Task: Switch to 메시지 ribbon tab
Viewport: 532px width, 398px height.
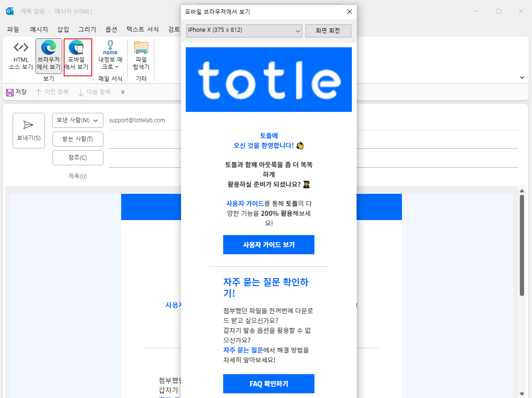Action: pos(39,29)
